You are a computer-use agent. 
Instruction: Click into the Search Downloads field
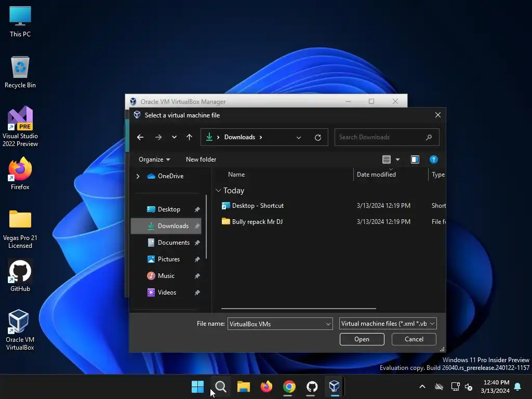click(x=387, y=137)
